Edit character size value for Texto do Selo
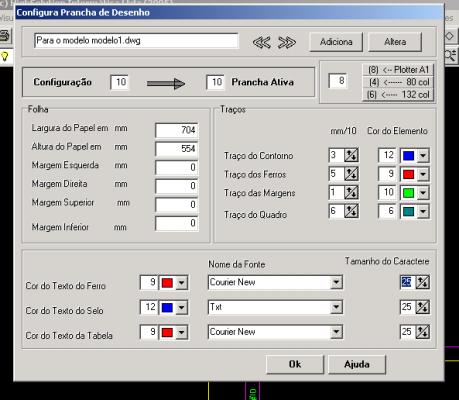Screen dimensions: 459x400 407,307
